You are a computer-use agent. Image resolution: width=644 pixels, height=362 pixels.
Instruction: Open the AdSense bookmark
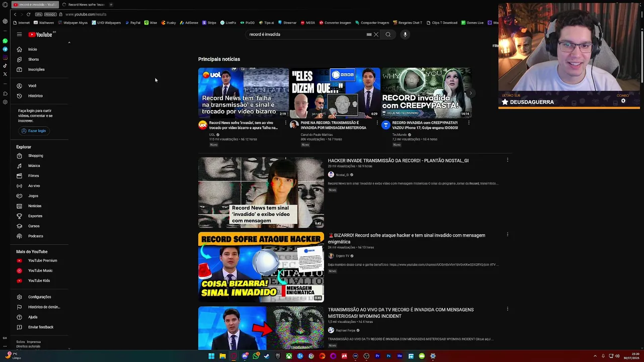pos(189,23)
